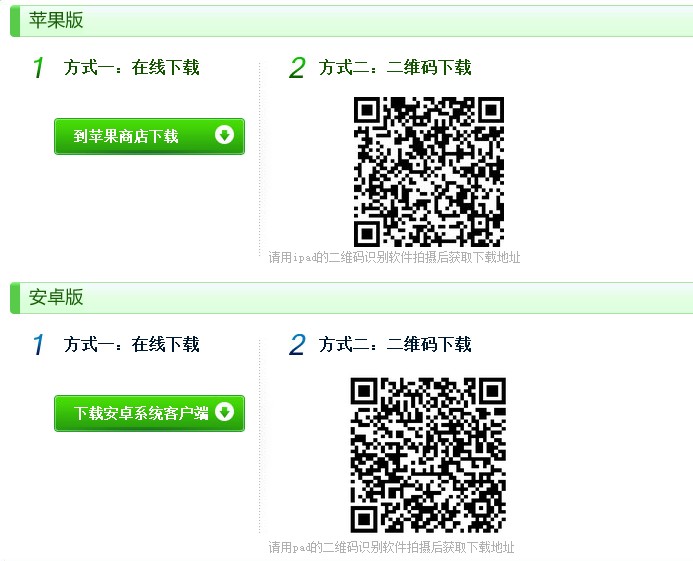Click green accent bar beside 苹果版 header

coord(15,21)
